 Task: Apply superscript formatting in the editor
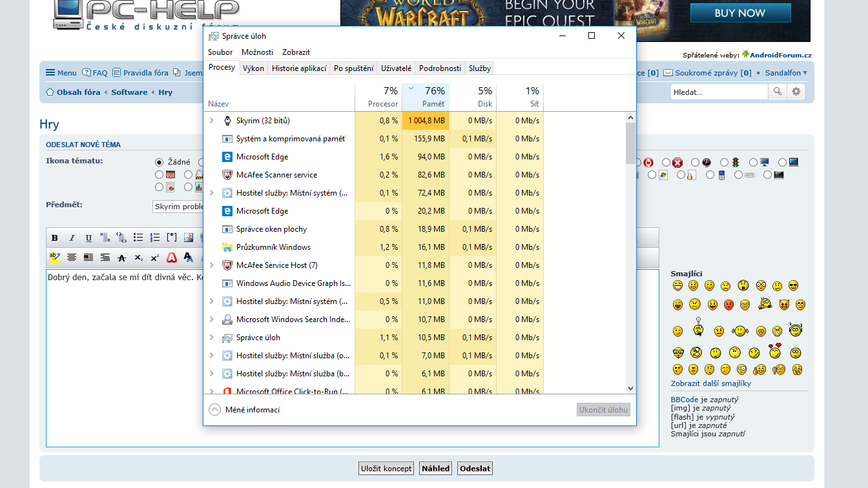coord(155,258)
